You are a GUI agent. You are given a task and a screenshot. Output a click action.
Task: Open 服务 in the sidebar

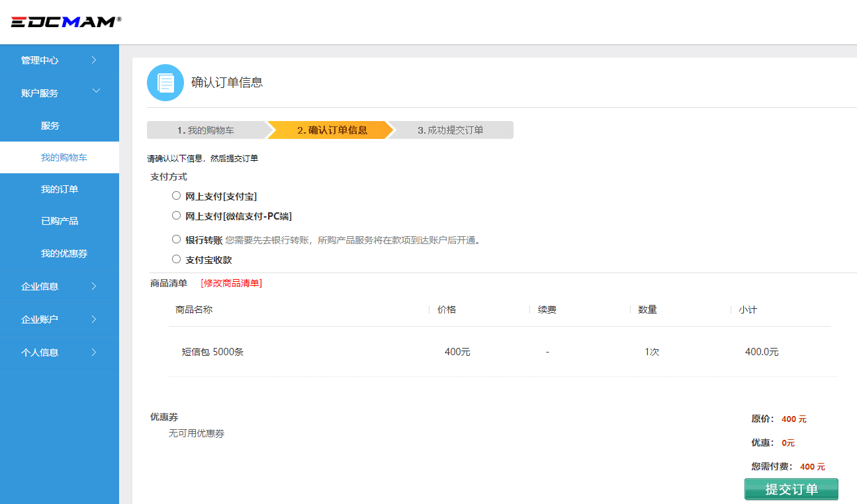coord(50,126)
